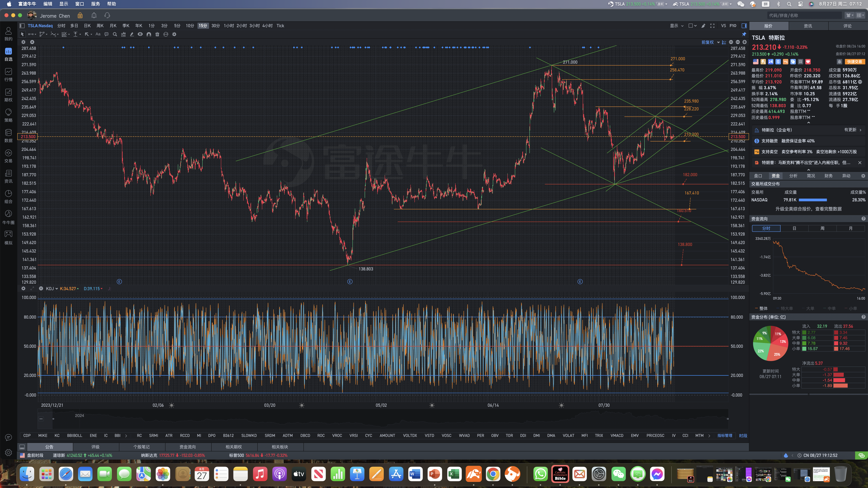
Task: Click the highlighter pen tool in drawing toolbar
Action: [x=132, y=34]
